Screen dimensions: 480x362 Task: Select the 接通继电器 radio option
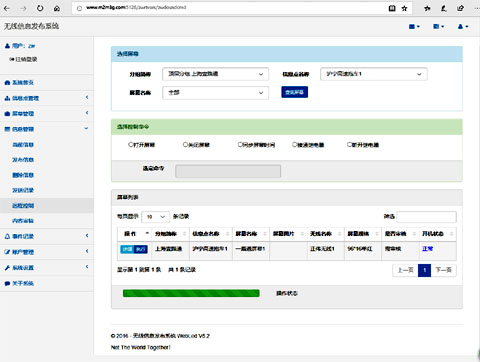pos(295,144)
